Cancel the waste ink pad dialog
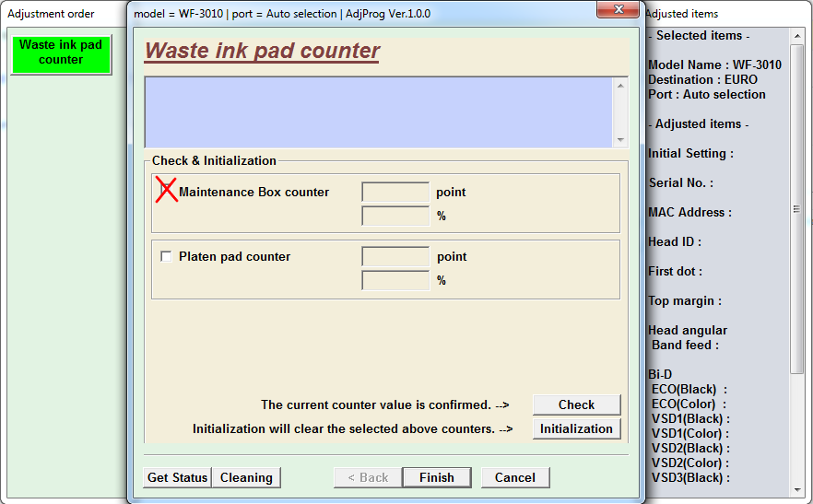Screen dimensions: 813x504 point(514,477)
